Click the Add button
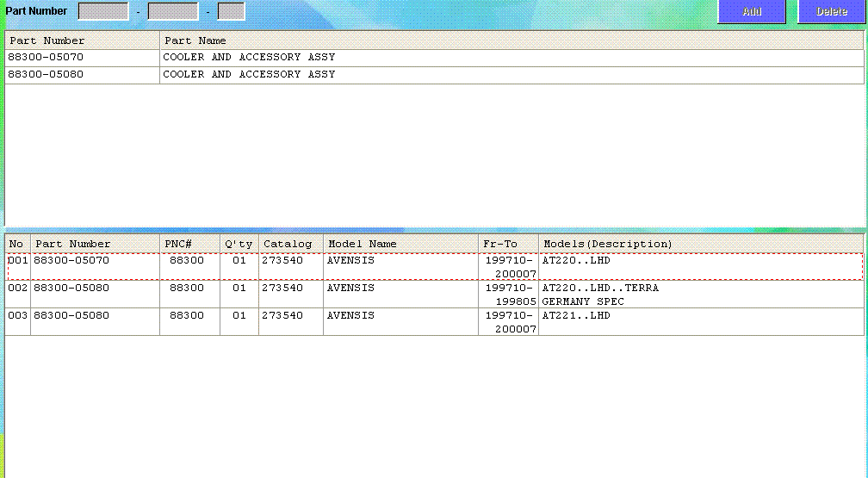This screenshot has height=478, width=868. click(x=752, y=12)
